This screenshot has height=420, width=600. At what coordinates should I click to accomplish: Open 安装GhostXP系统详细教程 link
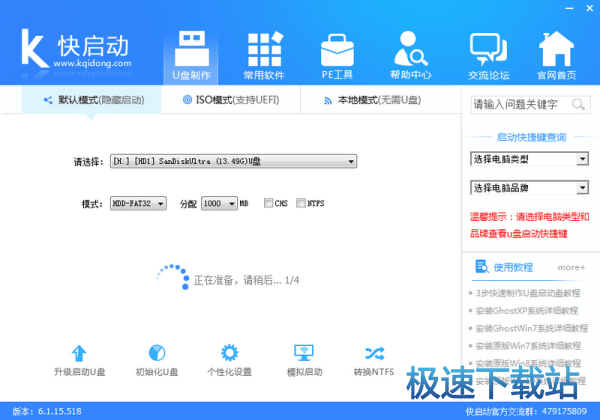point(527,311)
